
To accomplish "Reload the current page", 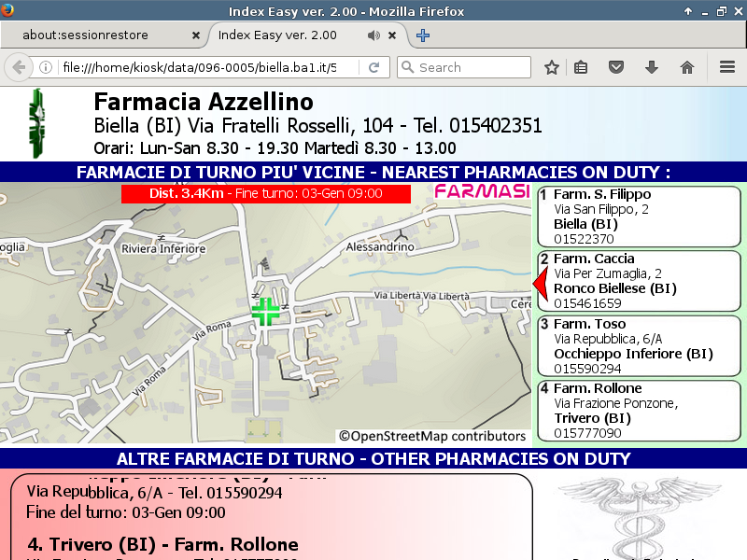I will point(373,67).
